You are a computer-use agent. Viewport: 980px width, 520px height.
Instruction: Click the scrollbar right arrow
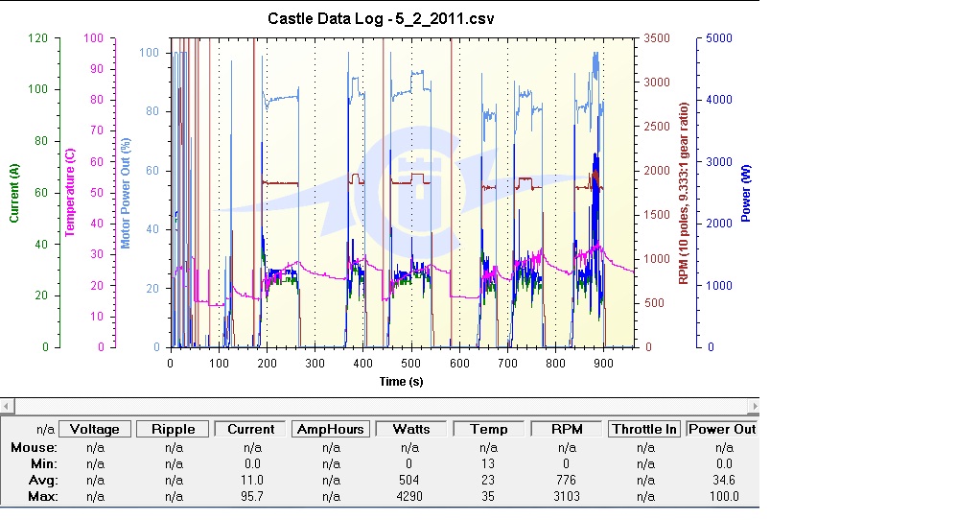pyautogui.click(x=754, y=406)
